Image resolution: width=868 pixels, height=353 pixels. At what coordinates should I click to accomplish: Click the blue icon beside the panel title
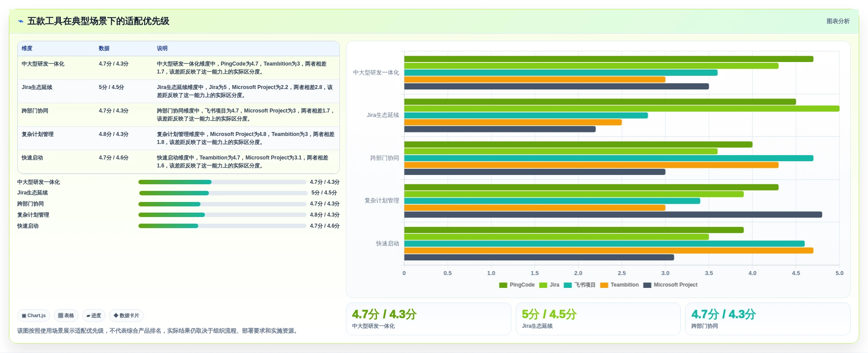click(20, 21)
